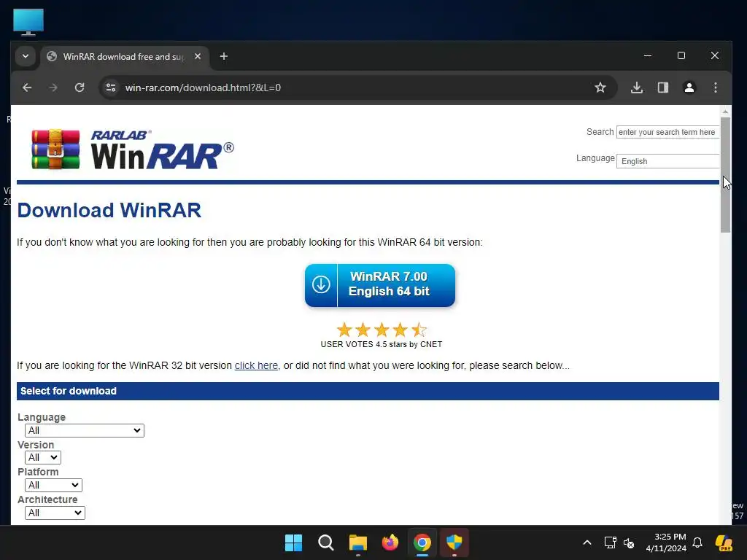
Task: Maximize the Chrome window
Action: [x=681, y=55]
